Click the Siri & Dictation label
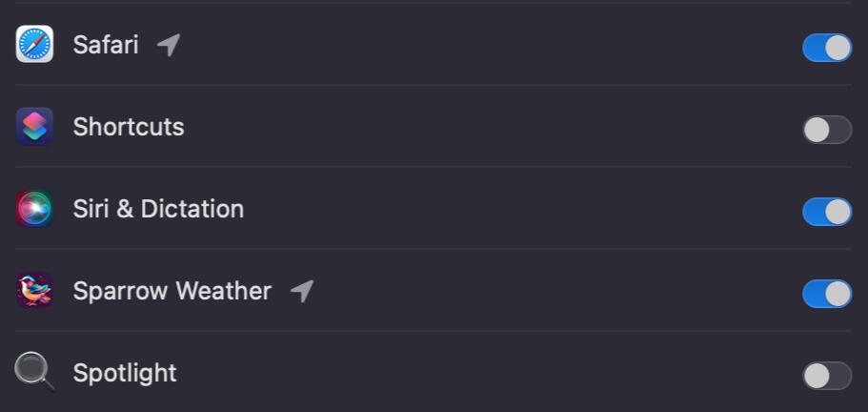This screenshot has width=868, height=412. pyautogui.click(x=158, y=209)
